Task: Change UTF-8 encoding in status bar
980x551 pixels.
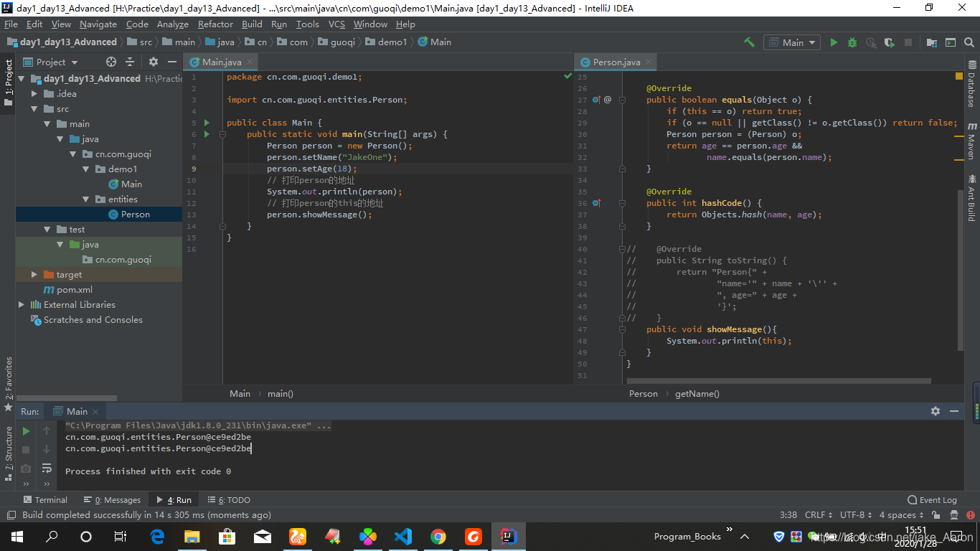Action: coord(856,515)
